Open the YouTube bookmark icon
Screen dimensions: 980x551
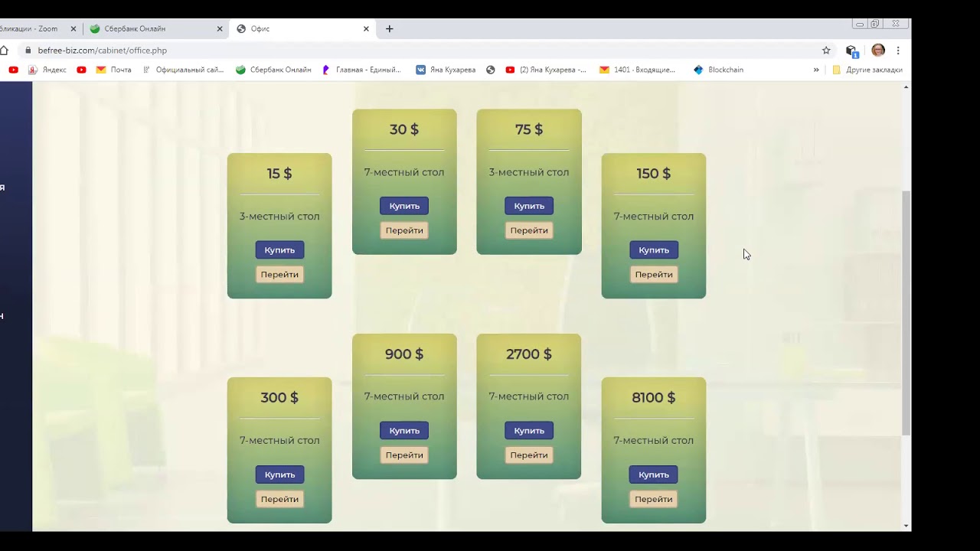point(13,70)
